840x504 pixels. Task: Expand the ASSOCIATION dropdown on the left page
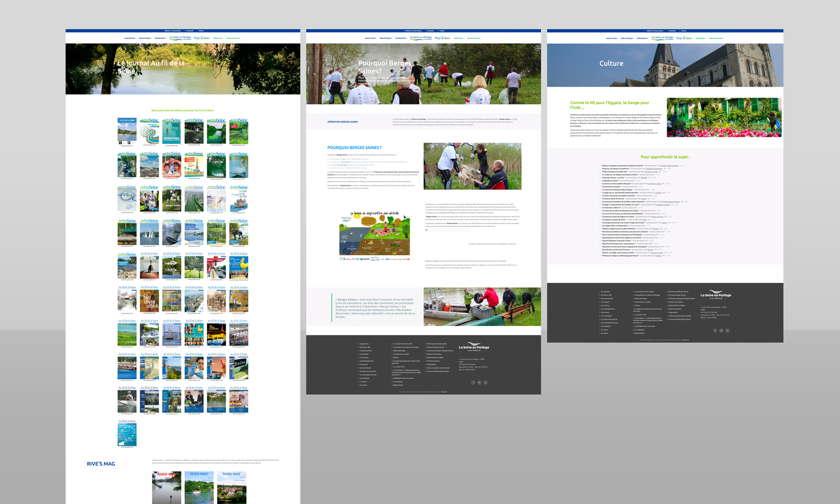pyautogui.click(x=130, y=38)
